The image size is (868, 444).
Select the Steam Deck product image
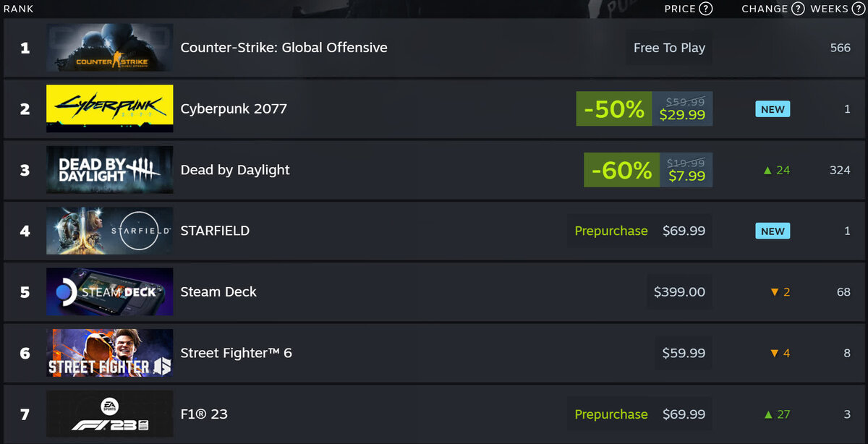click(x=110, y=292)
